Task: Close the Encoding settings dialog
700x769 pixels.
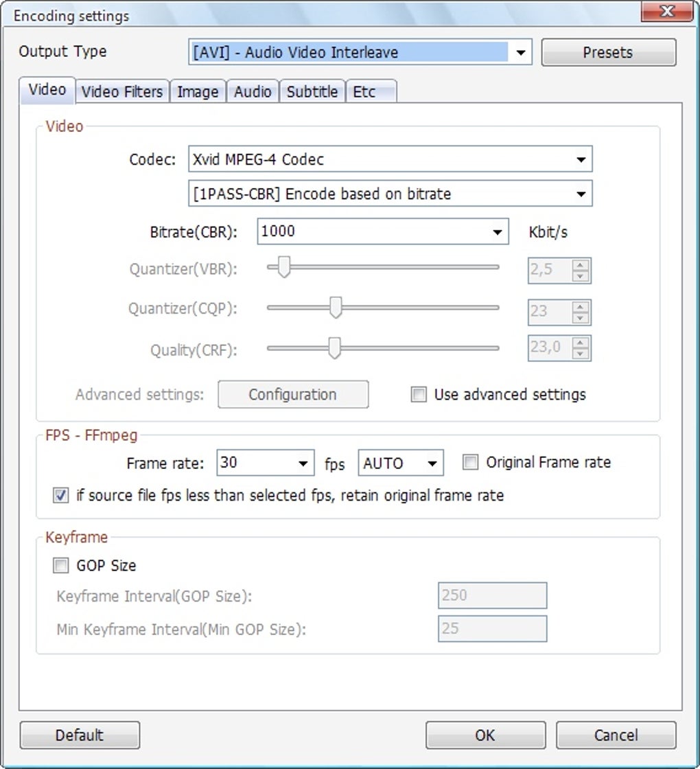Action: pyautogui.click(x=667, y=11)
